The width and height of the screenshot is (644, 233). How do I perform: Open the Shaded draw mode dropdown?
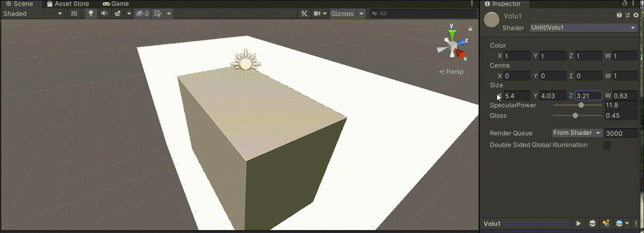[x=33, y=14]
